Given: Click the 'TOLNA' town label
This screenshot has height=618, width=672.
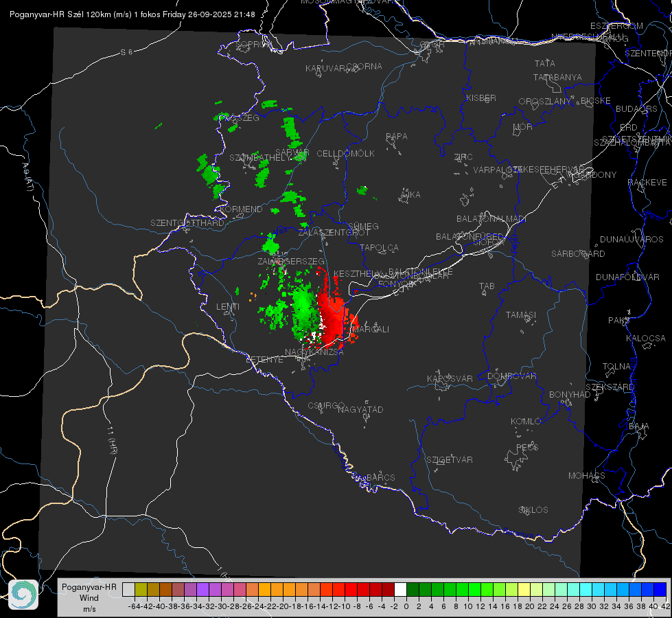Looking at the screenshot, I should pos(616,366).
